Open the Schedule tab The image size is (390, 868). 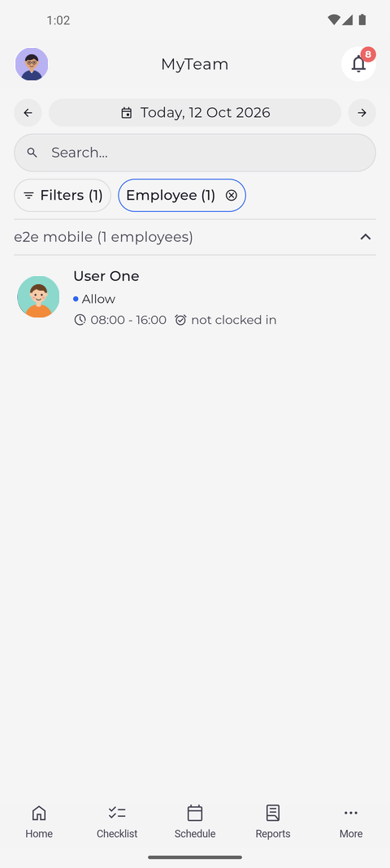pyautogui.click(x=195, y=822)
